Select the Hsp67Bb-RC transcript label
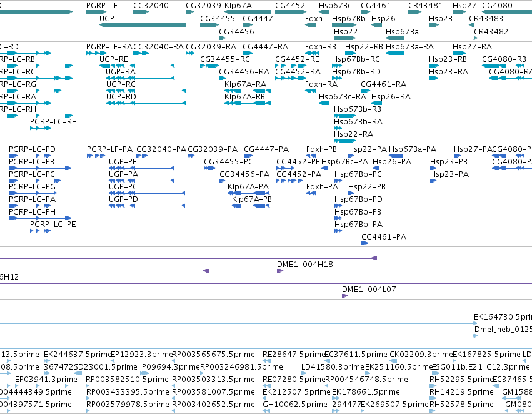The width and height of the screenshot is (532, 414). coord(356,59)
